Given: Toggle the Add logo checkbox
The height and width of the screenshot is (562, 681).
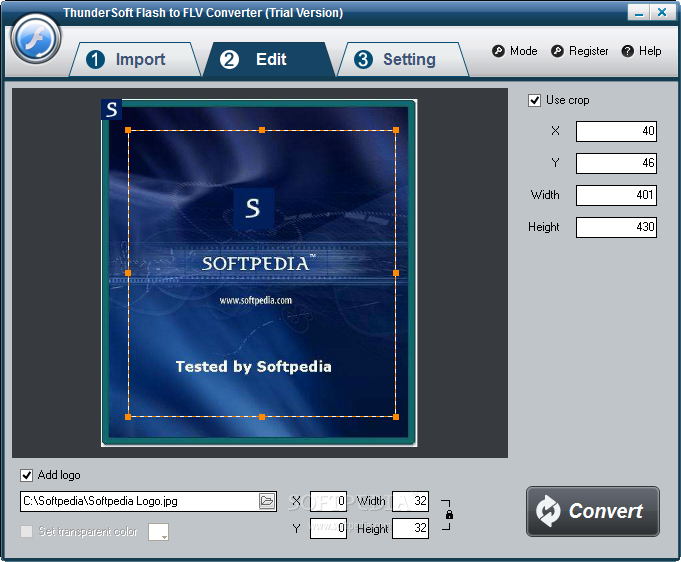Looking at the screenshot, I should click(x=26, y=475).
